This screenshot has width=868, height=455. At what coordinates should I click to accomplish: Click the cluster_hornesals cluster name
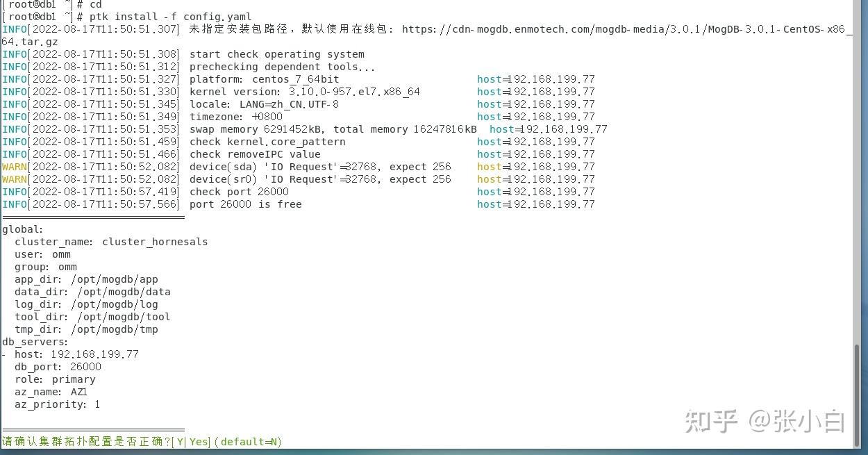[x=153, y=242]
